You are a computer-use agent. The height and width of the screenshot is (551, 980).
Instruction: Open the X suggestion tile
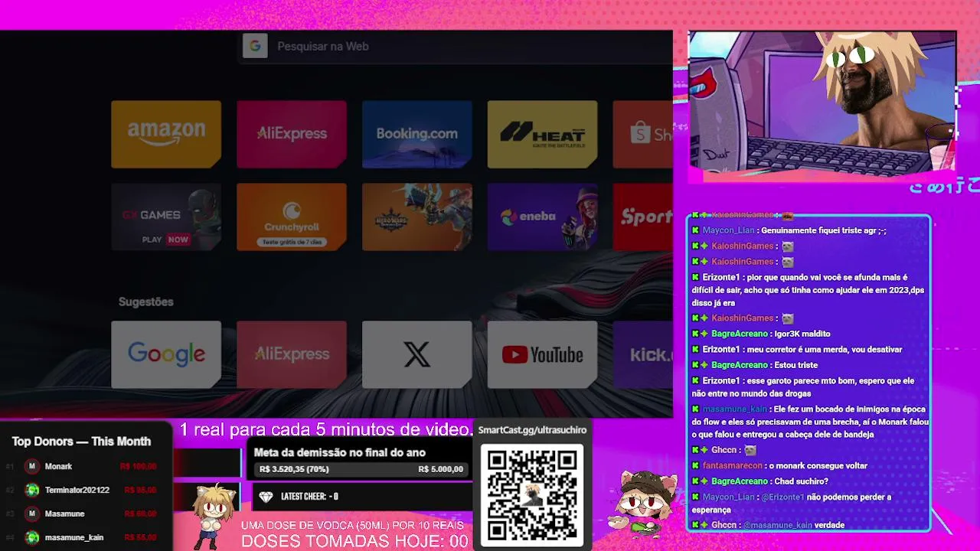coord(417,354)
